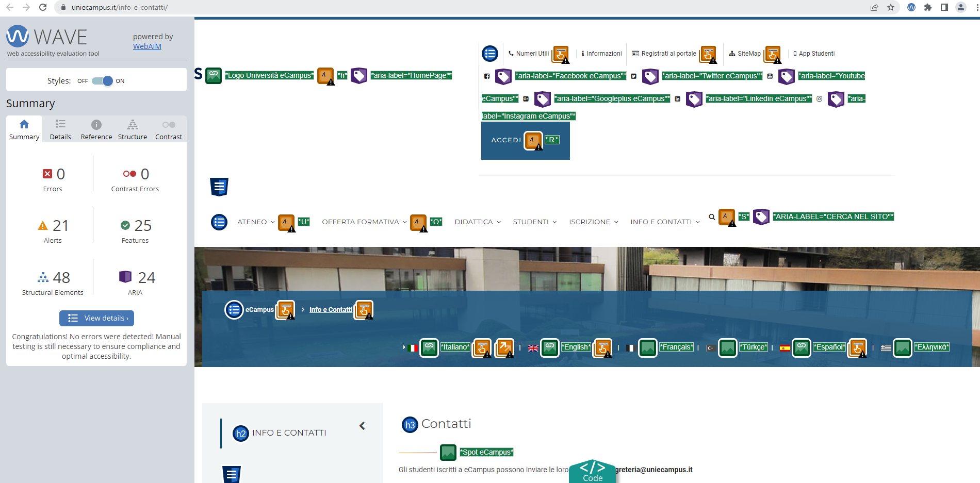Click the alert icon after SiteMap
This screenshot has width=980, height=483.
(x=773, y=54)
